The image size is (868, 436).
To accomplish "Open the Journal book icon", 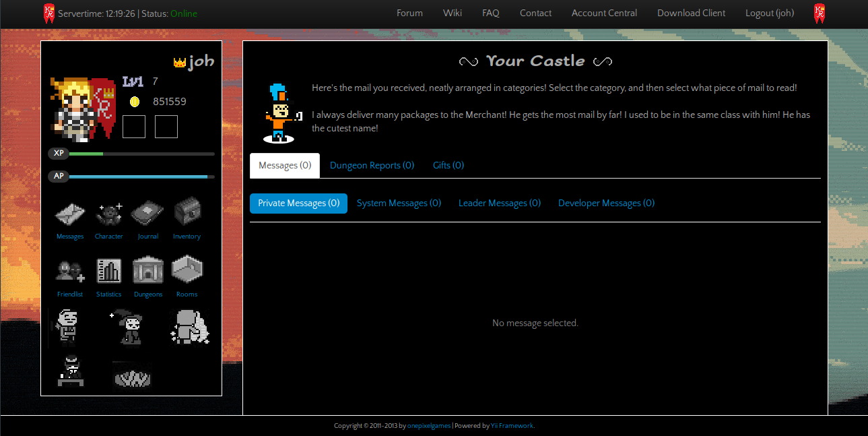I will tap(147, 214).
